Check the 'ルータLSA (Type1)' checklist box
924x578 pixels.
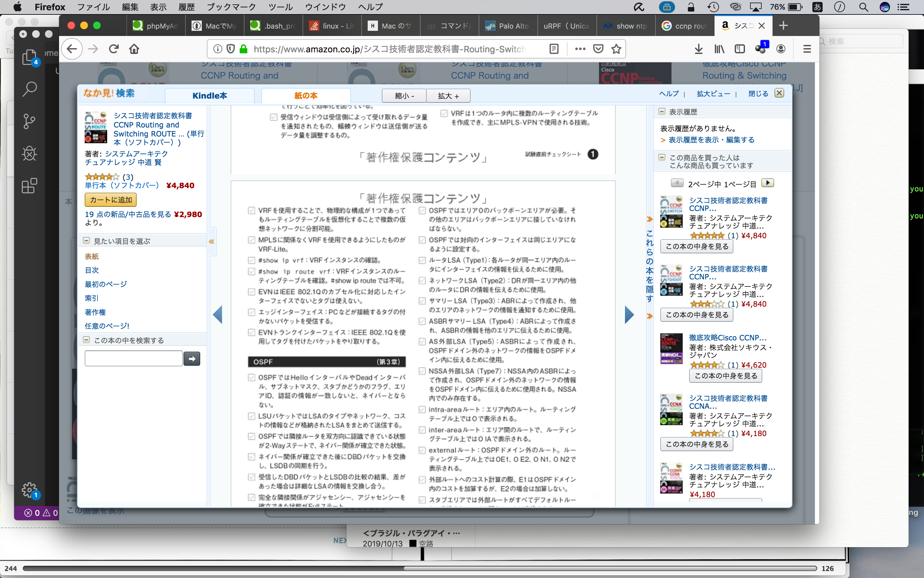point(422,260)
